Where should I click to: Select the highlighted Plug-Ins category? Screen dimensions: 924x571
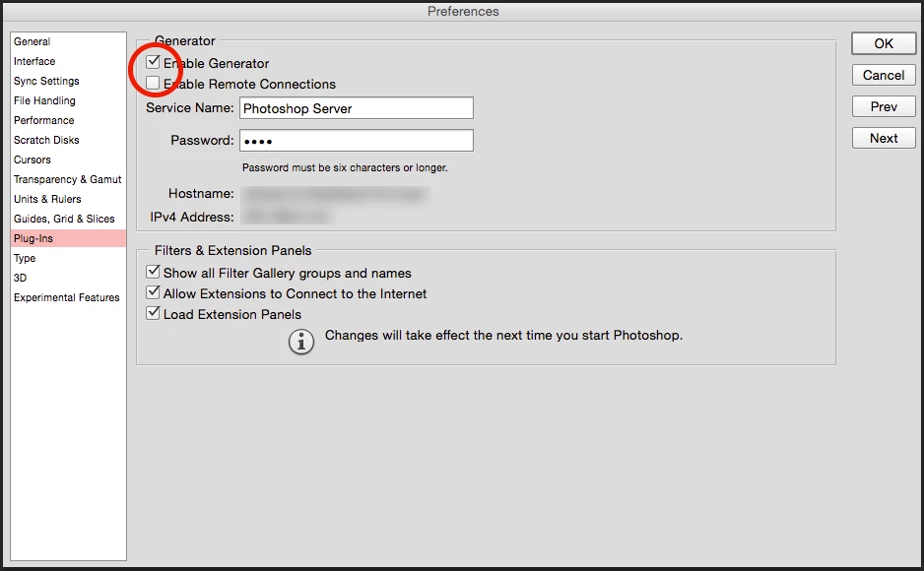coord(68,238)
